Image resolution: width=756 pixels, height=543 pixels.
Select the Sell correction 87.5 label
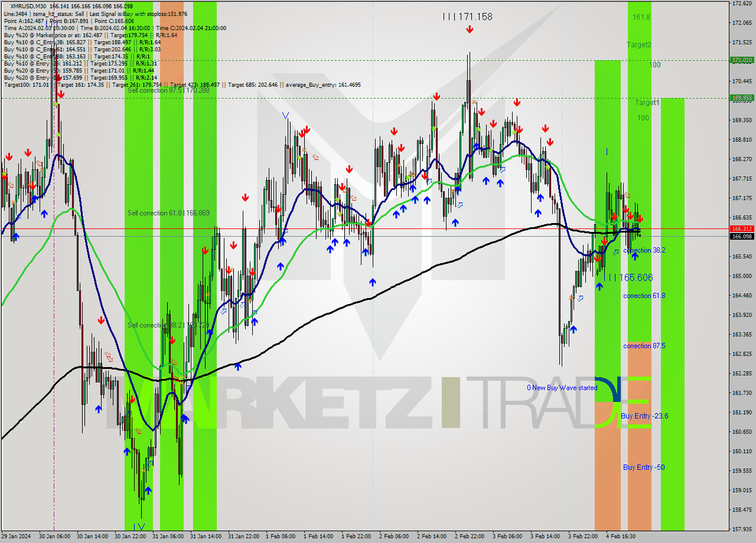click(168, 90)
